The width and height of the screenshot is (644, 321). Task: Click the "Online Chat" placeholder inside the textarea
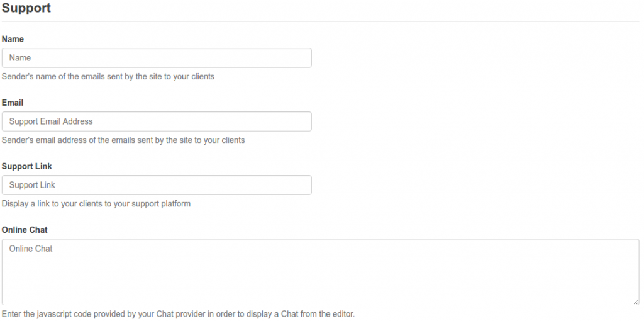click(x=31, y=249)
